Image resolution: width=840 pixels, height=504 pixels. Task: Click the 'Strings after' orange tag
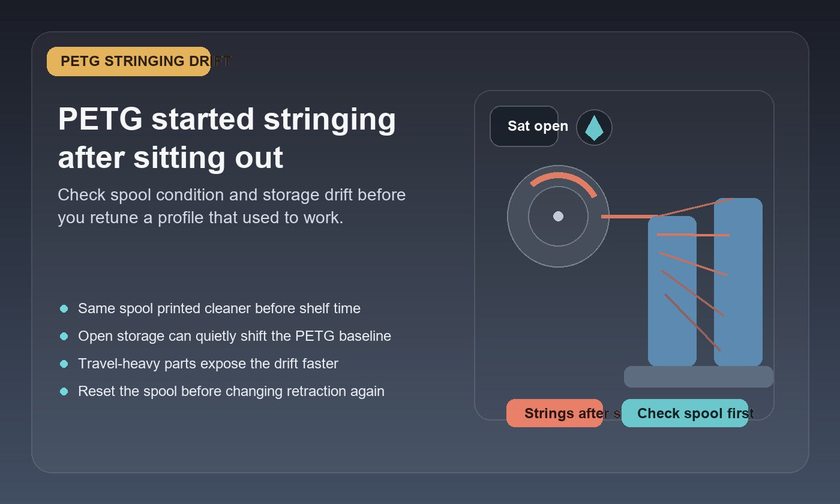click(554, 413)
